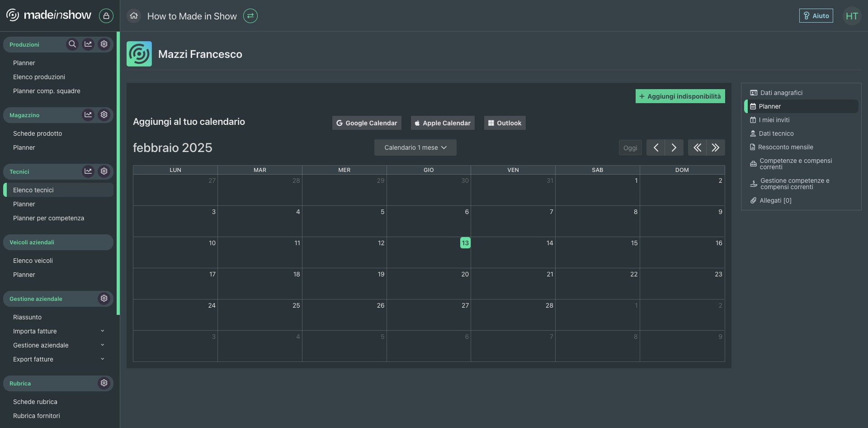The width and height of the screenshot is (868, 428).
Task: Add to Google Calendar
Action: 366,123
